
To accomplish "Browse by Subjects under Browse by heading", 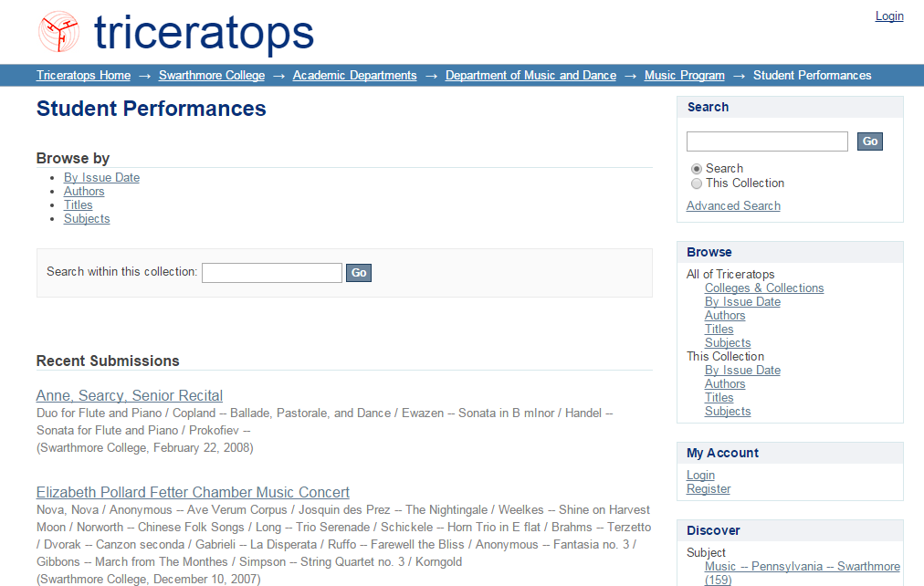I will (87, 218).
